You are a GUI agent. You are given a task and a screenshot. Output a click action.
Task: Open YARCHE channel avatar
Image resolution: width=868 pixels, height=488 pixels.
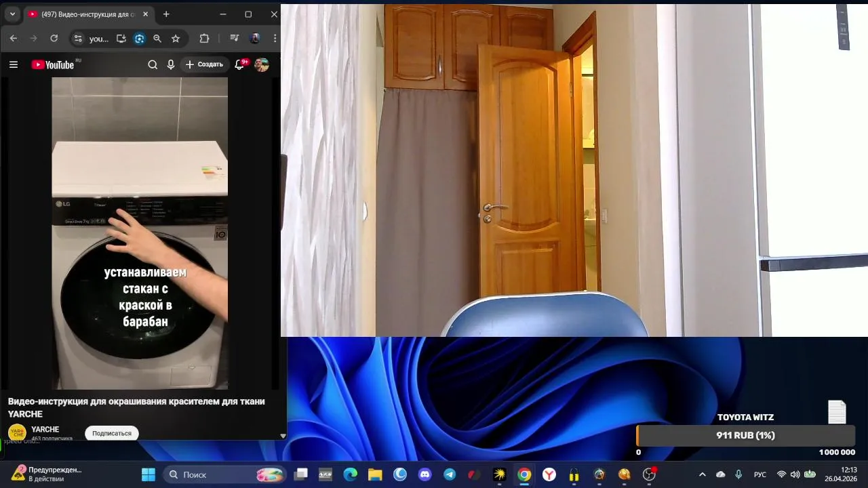coord(17,432)
